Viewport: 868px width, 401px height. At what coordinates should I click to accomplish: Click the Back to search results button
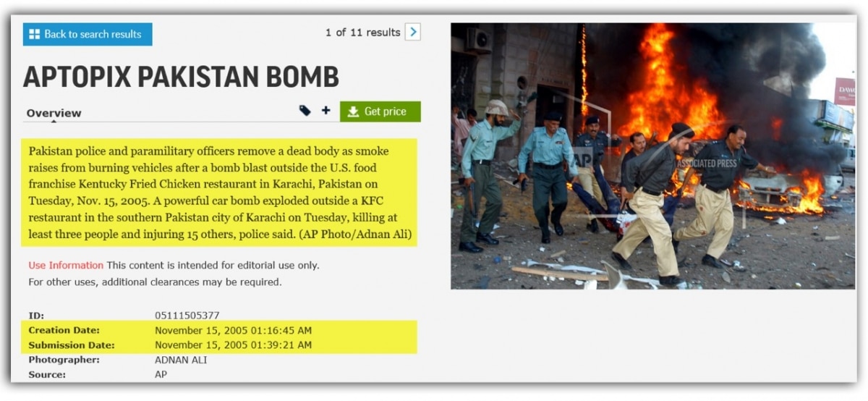(x=88, y=34)
